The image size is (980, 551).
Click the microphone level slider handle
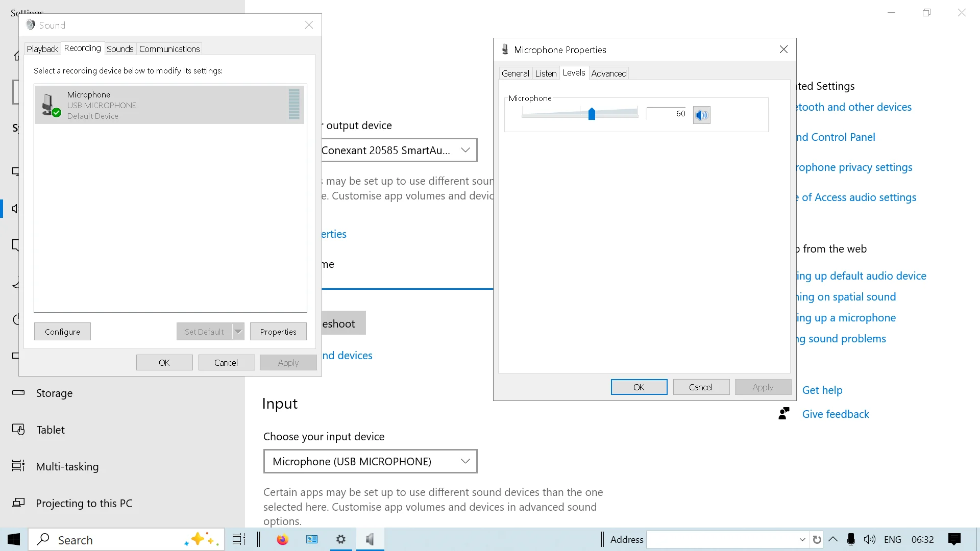click(592, 114)
